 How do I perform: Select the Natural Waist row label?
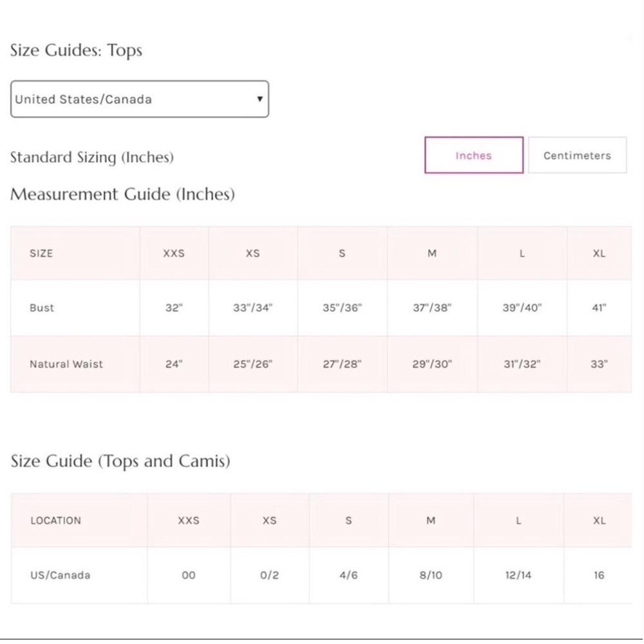pyautogui.click(x=66, y=365)
